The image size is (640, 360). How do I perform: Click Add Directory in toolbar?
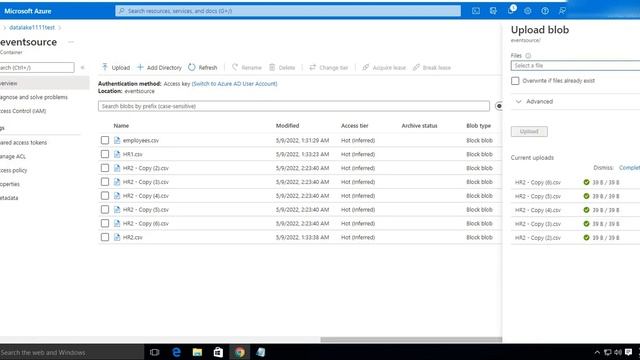[159, 67]
